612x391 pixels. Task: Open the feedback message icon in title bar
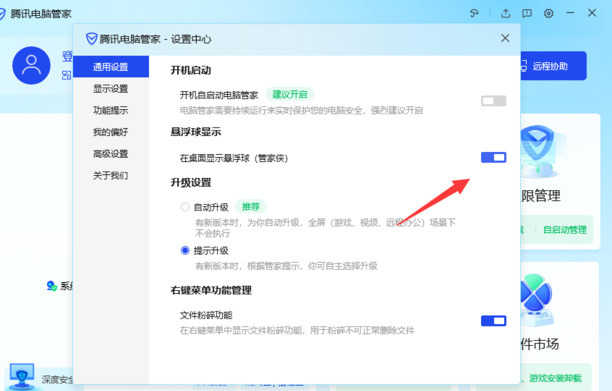point(527,14)
